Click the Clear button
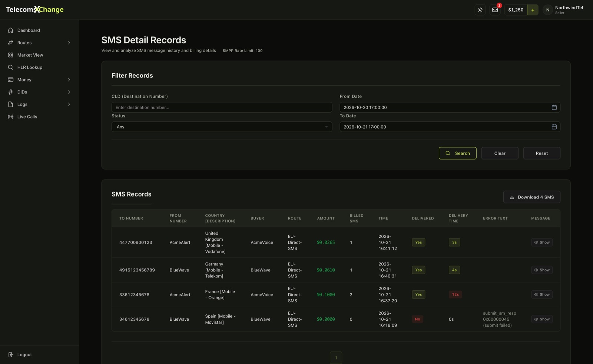Viewport: 593px width, 364px height. [x=500, y=153]
